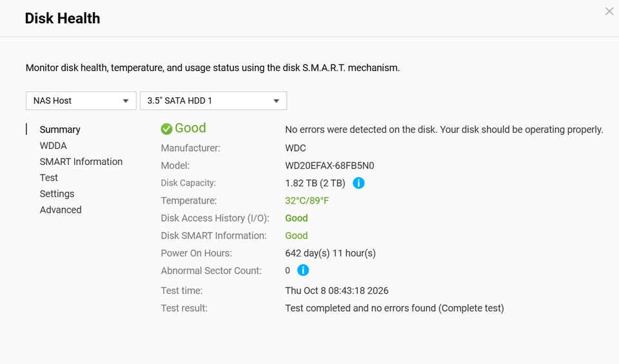Open the 3.5" SATA HDD 1 disk dropdown
619x364 pixels.
pyautogui.click(x=213, y=101)
